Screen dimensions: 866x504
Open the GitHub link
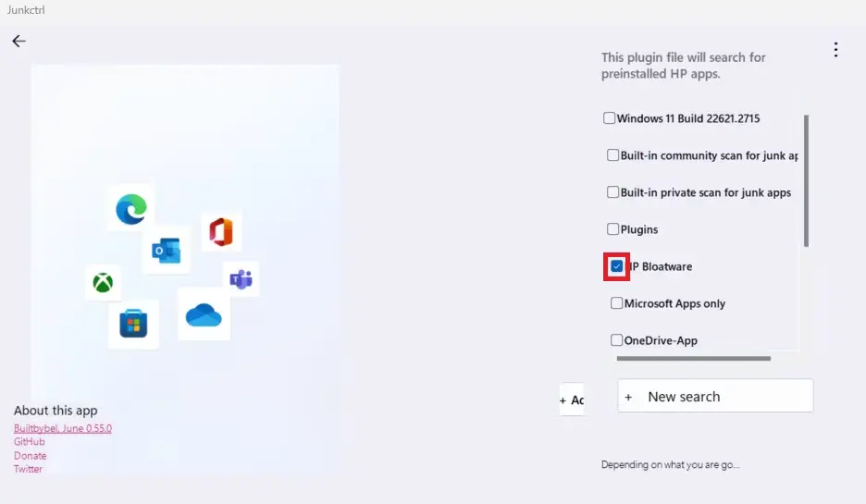click(30, 442)
